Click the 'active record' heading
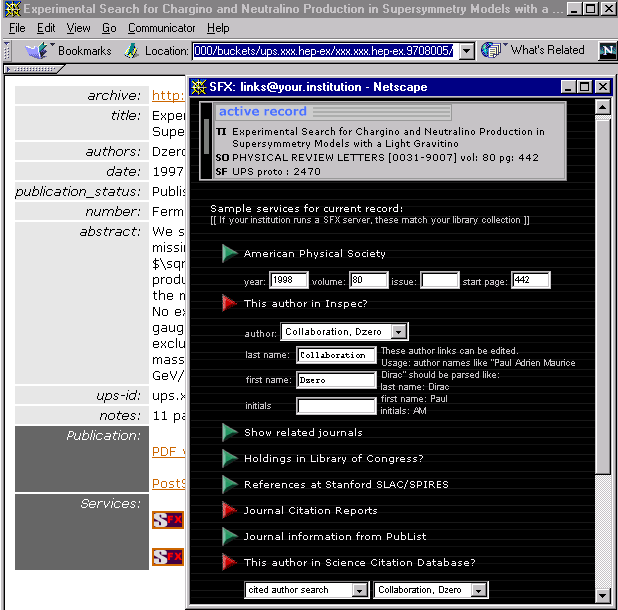The width and height of the screenshot is (618, 610). [262, 112]
